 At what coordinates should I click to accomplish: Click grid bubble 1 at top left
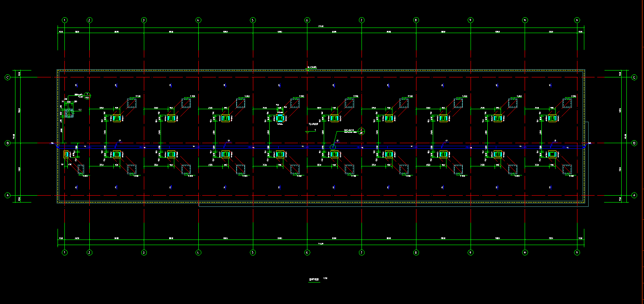pyautogui.click(x=64, y=20)
